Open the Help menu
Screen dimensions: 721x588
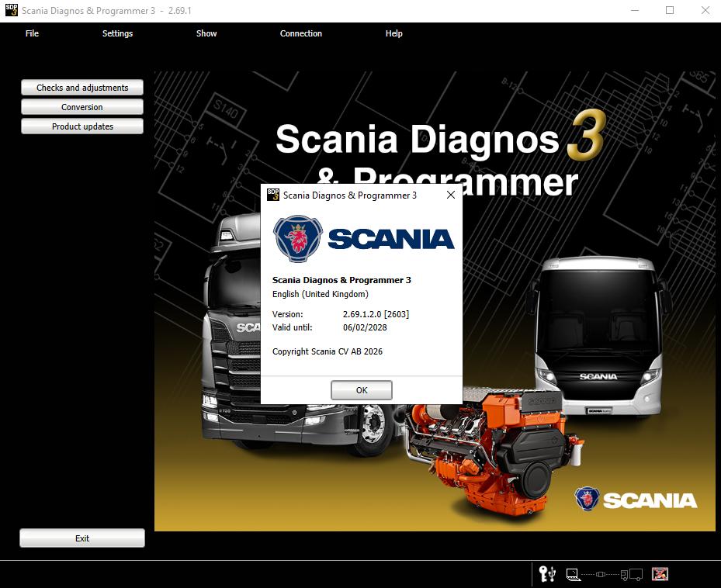point(393,33)
